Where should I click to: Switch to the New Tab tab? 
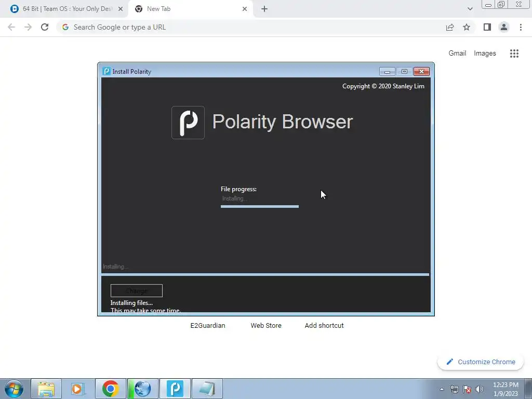(190, 9)
